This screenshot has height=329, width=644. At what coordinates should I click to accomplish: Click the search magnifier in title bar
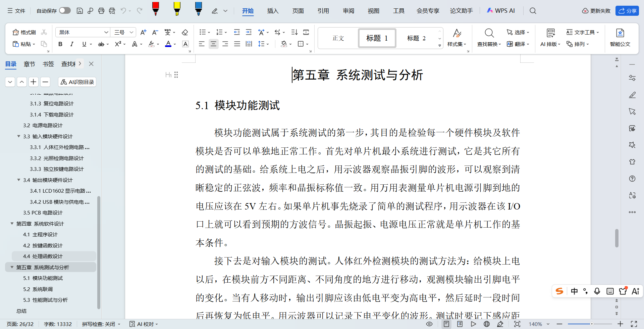pos(533,11)
